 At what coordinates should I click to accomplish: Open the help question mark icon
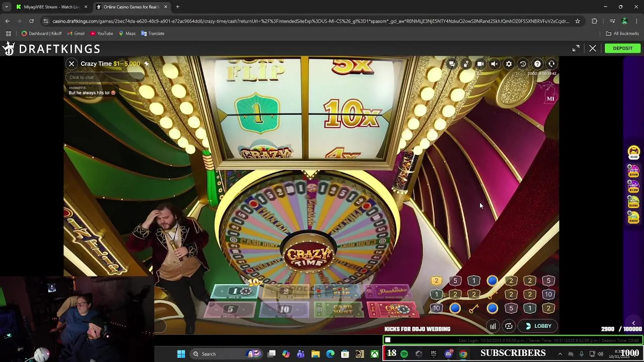(537, 64)
